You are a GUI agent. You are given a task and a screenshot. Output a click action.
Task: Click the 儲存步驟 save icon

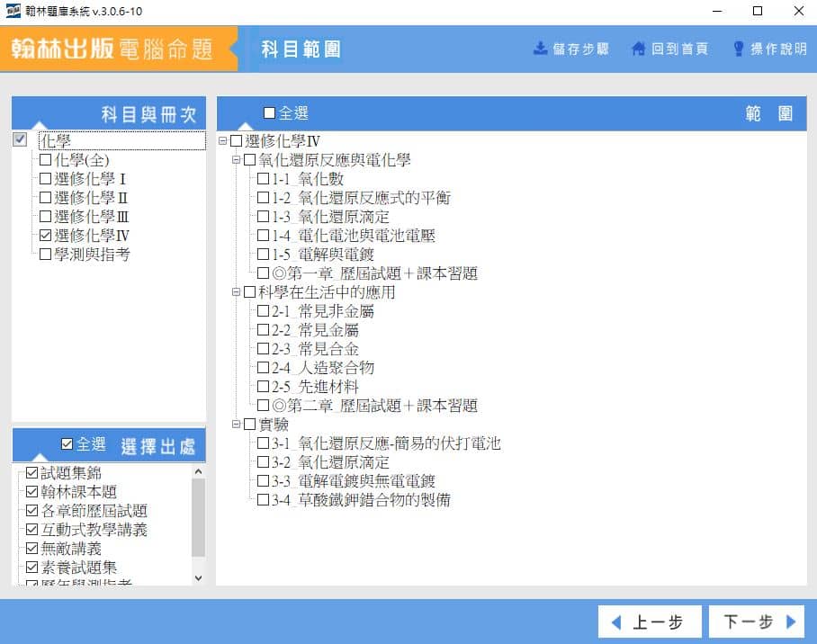[541, 49]
